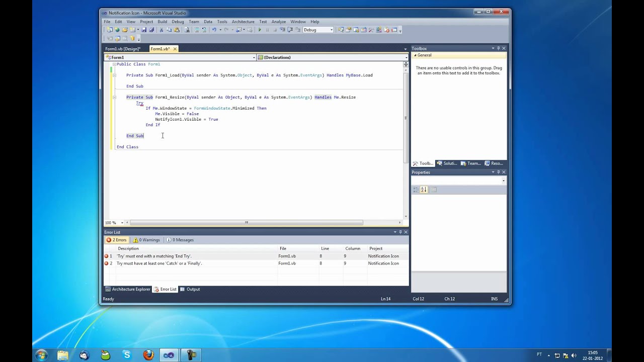Collapse the Public Class Form1 outline
Image resolution: width=644 pixels, height=362 pixels.
click(114, 64)
